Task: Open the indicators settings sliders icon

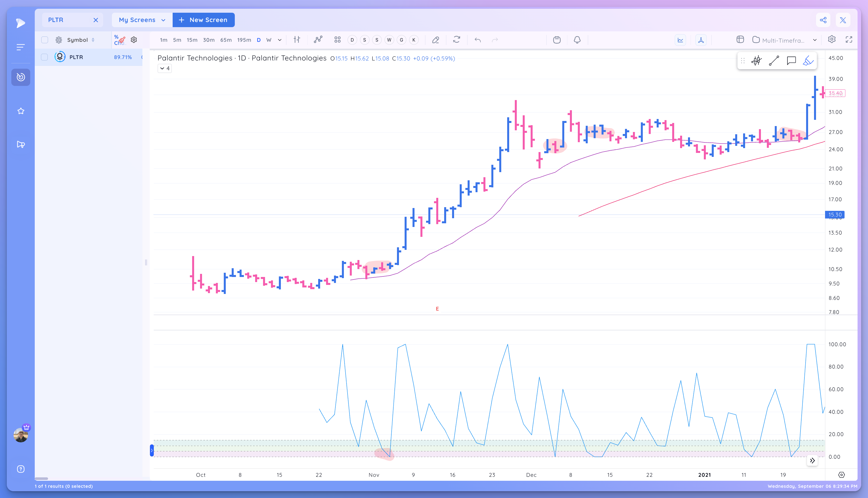Action: 297,40
